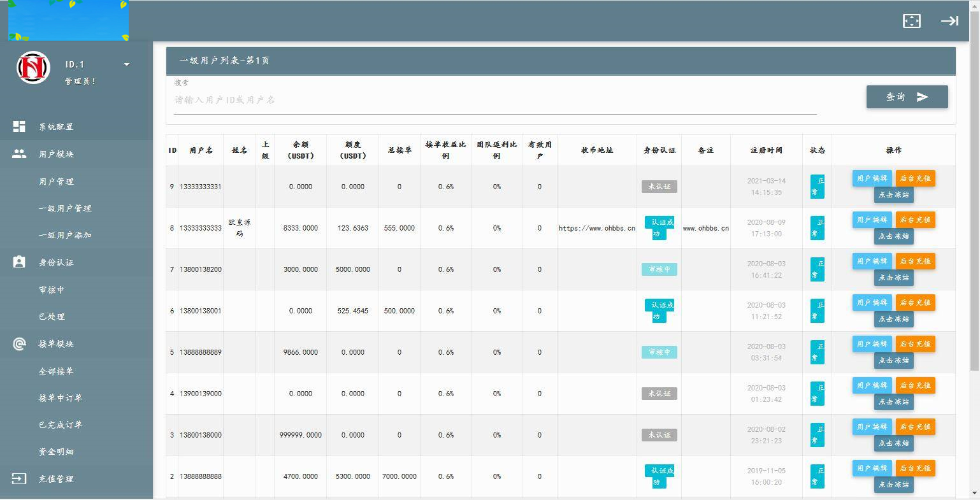Click the fullscreen icon in the top bar
This screenshot has width=980, height=500.
click(911, 21)
